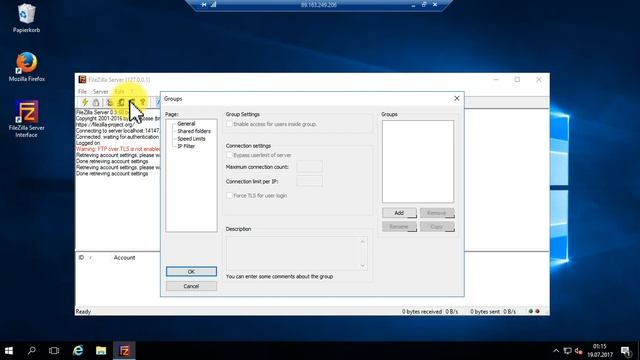Open the File menu in FileZilla Server
This screenshot has height=360, width=640.
tap(82, 91)
